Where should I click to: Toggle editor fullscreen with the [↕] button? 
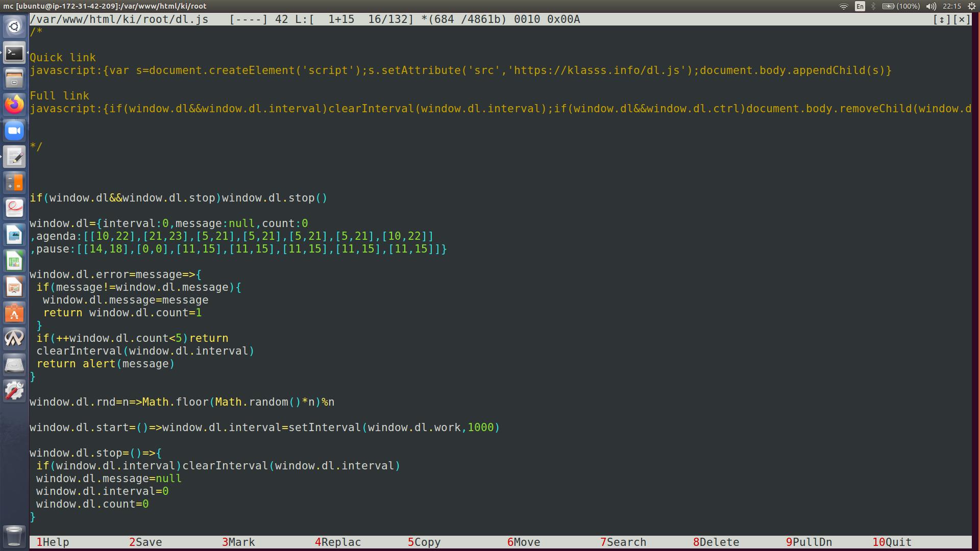coord(942,19)
